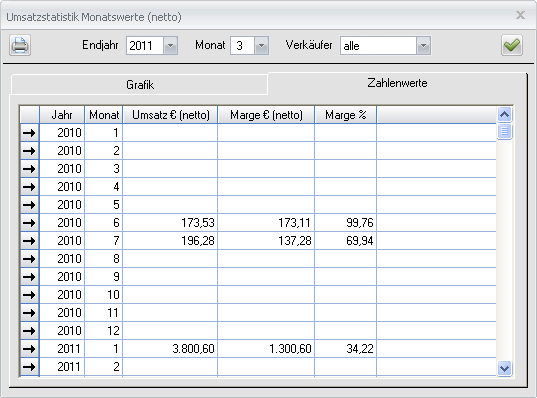Select row arrow for 2010 month 4
Image resolution: width=537 pixels, height=398 pixels.
point(29,187)
